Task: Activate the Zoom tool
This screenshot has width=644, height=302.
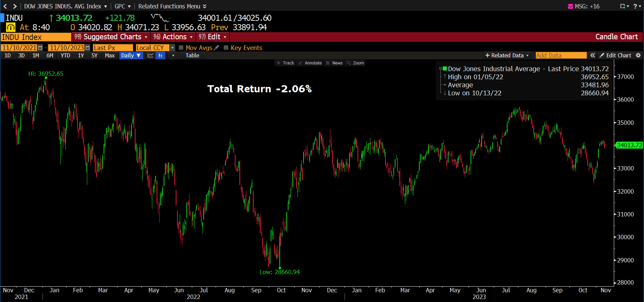Action: click(x=355, y=63)
